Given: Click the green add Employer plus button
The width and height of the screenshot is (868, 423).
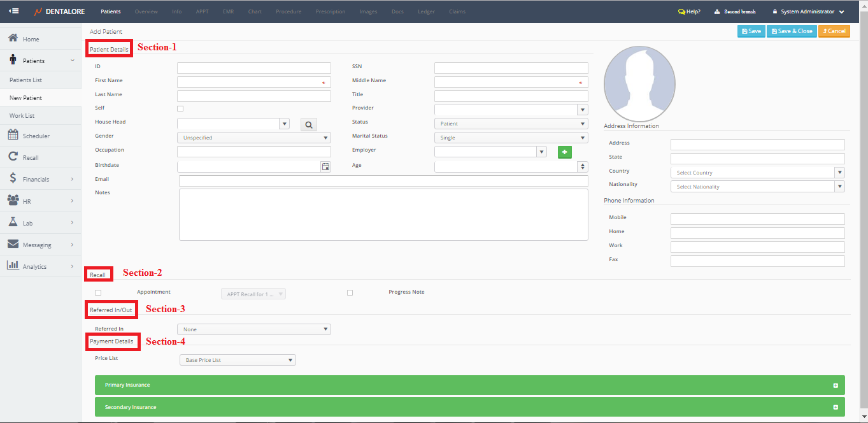Looking at the screenshot, I should 564,152.
